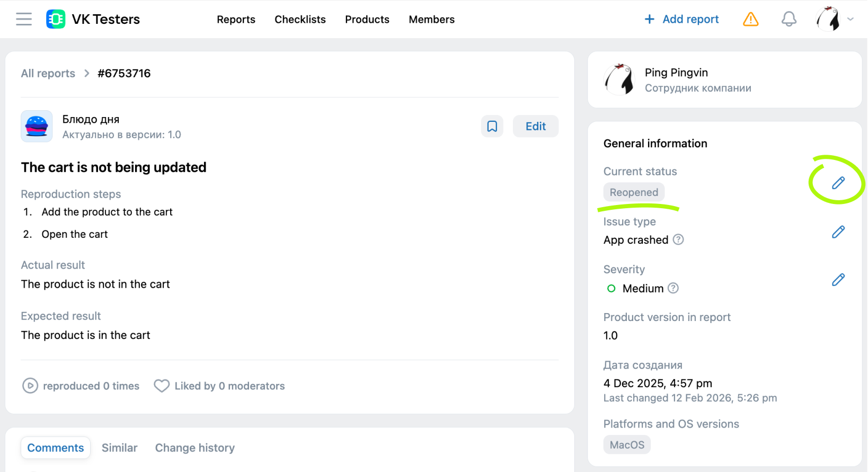Click the VK Testers logo icon
The image size is (868, 472).
pos(56,19)
